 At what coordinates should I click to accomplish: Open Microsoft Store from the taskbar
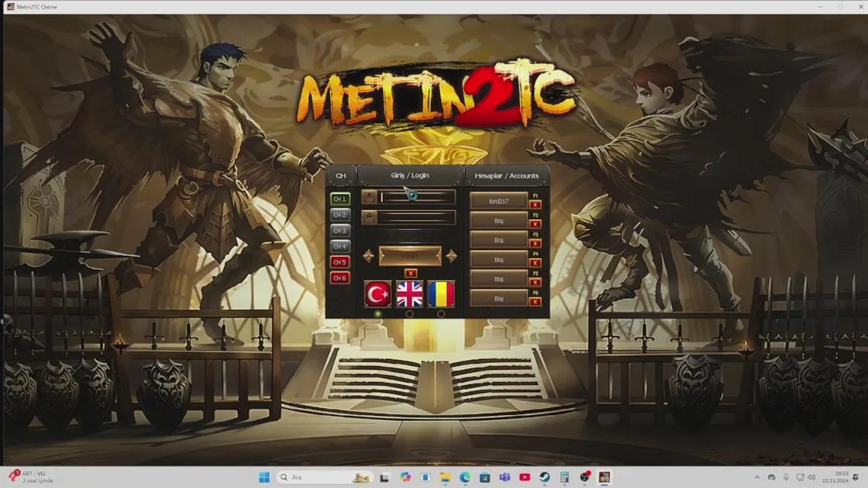[x=484, y=477]
